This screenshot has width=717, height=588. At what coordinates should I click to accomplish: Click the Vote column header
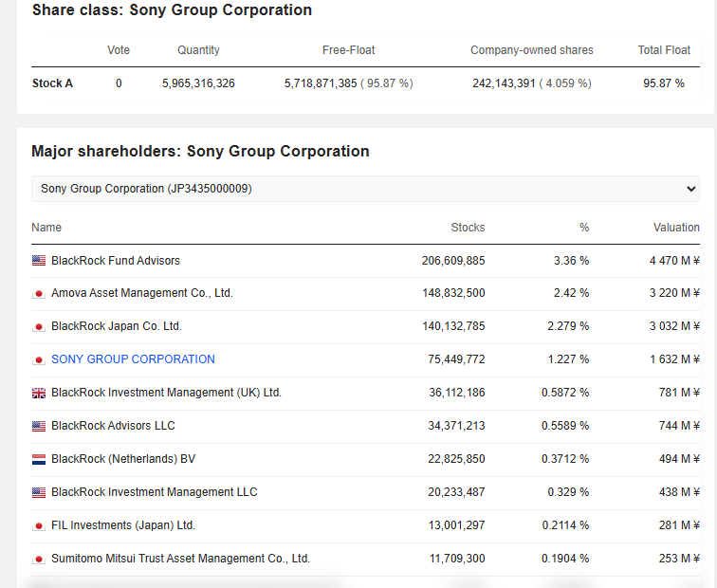point(119,50)
